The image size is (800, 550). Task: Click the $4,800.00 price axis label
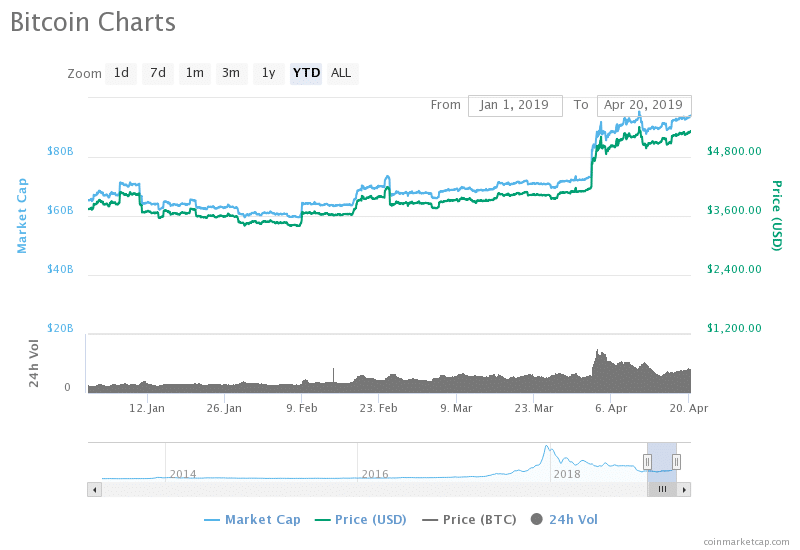click(x=734, y=152)
